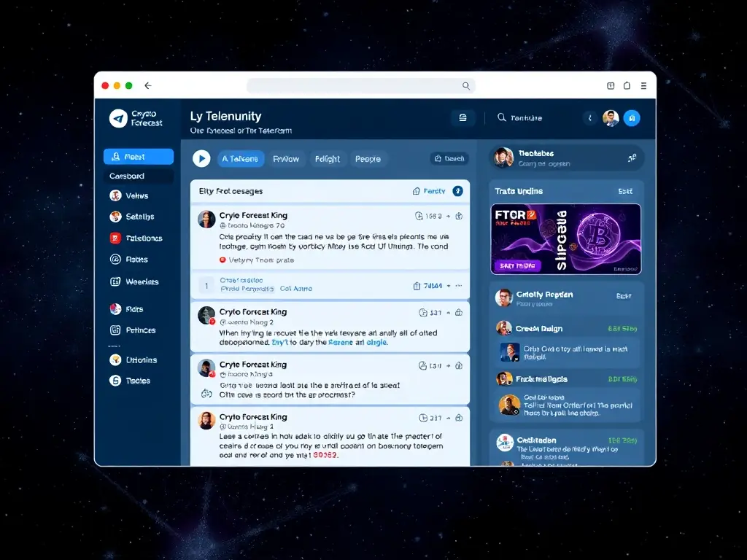
Task: Switch to the Rwlow tab
Action: click(x=286, y=159)
